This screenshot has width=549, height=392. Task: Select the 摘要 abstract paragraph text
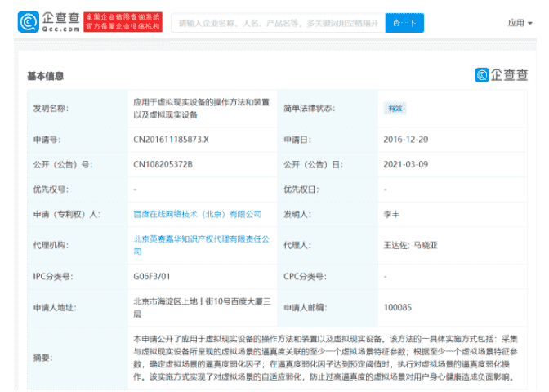(326, 358)
